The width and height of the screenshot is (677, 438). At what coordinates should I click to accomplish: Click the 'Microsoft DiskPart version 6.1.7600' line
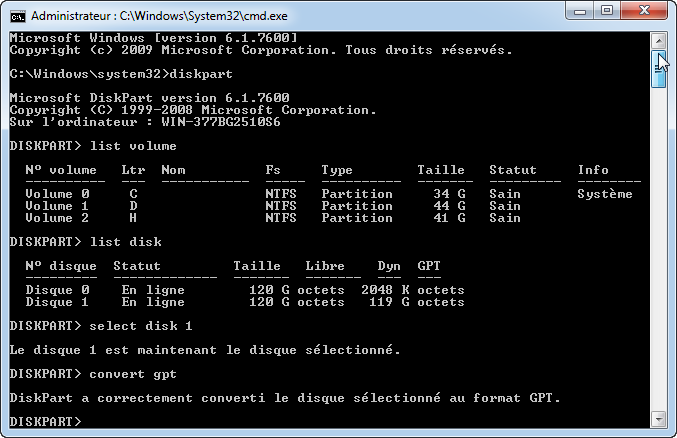149,98
